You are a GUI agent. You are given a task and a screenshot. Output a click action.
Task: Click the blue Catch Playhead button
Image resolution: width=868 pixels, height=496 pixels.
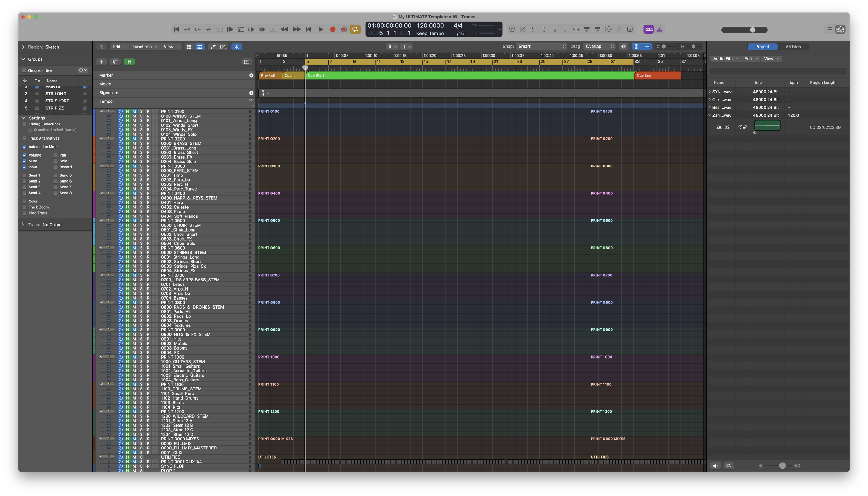point(236,47)
